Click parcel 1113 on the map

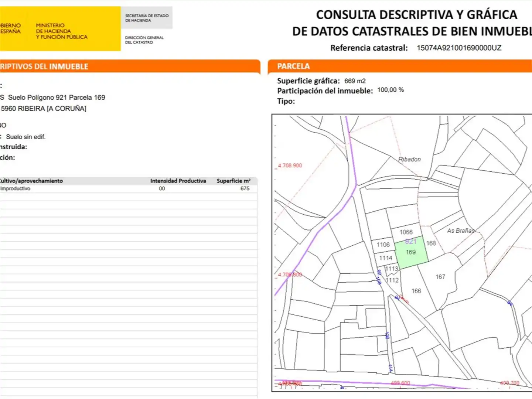pos(392,269)
